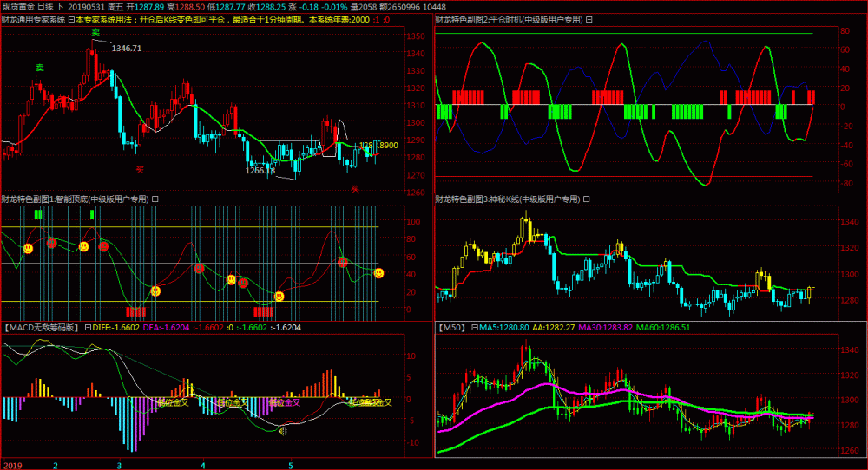Viewport: 868px width, 470px height.
Task: Click 100 on the 智能顶底 axis
Action: [413, 222]
